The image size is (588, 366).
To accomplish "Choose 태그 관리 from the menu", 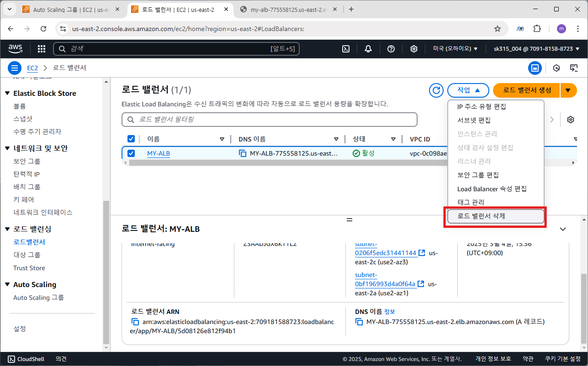I will click(496, 202).
